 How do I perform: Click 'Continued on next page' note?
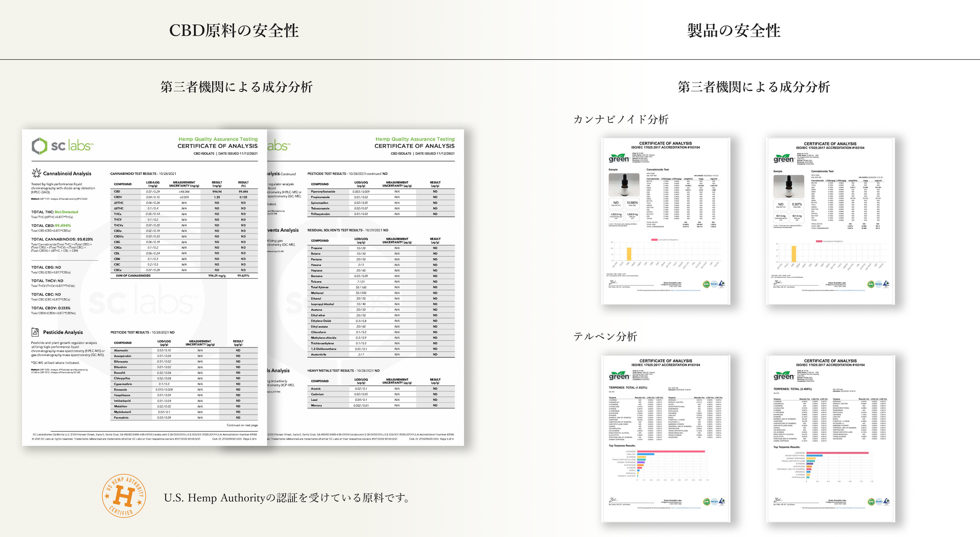click(x=242, y=425)
